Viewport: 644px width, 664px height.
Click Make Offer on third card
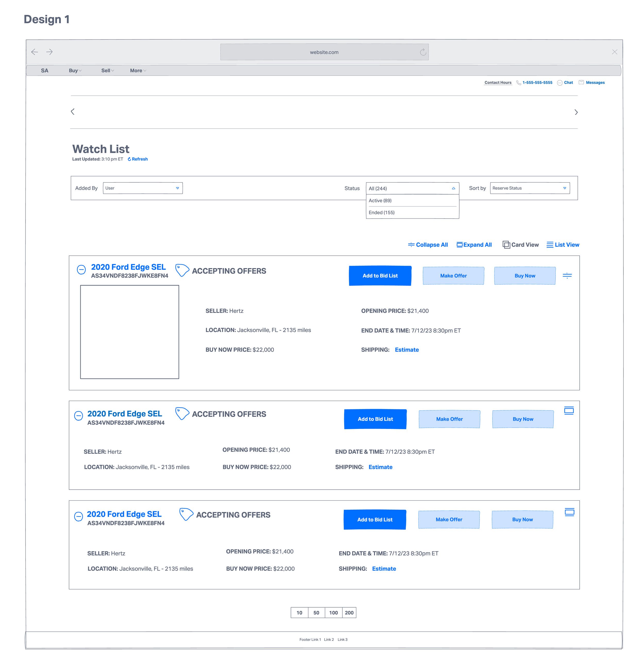point(449,519)
